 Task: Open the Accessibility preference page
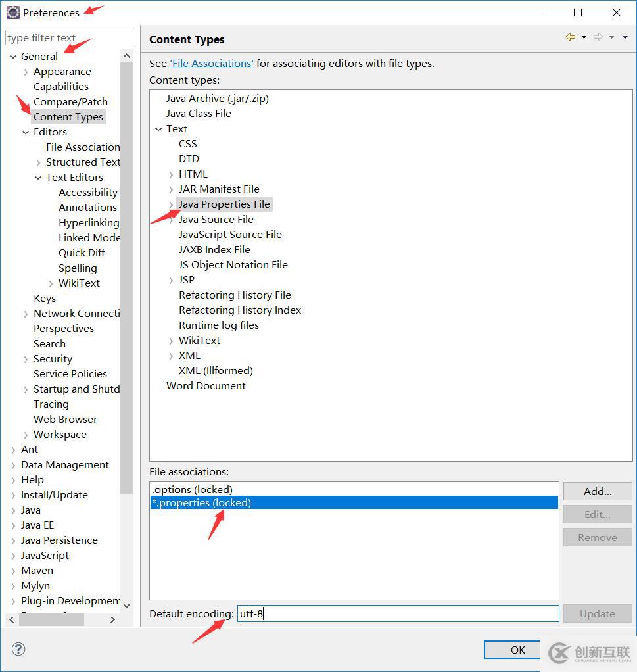[x=88, y=193]
